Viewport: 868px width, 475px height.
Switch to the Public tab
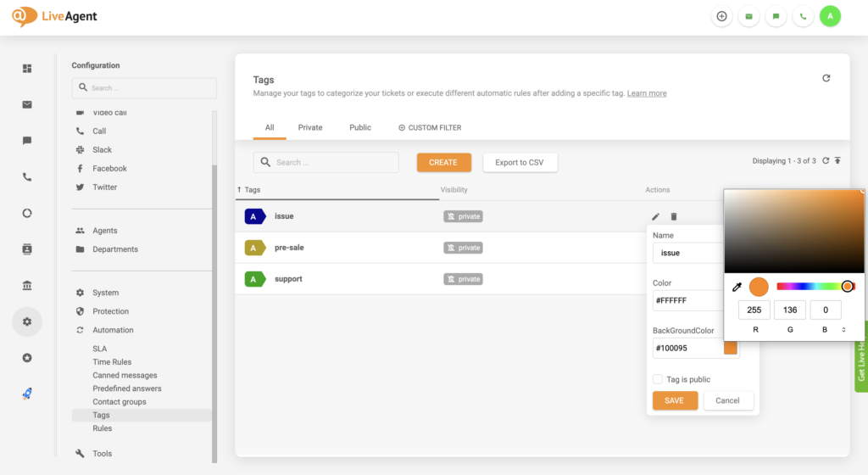(x=360, y=128)
